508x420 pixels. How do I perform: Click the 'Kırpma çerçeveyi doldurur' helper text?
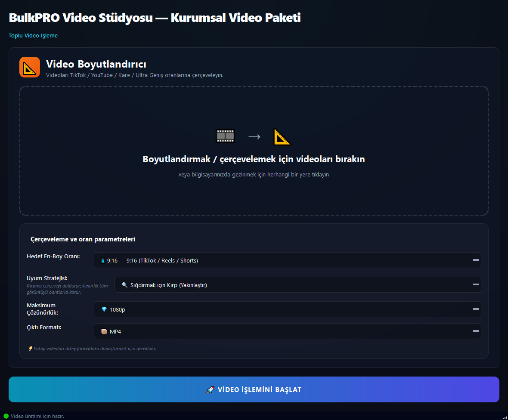point(67,289)
